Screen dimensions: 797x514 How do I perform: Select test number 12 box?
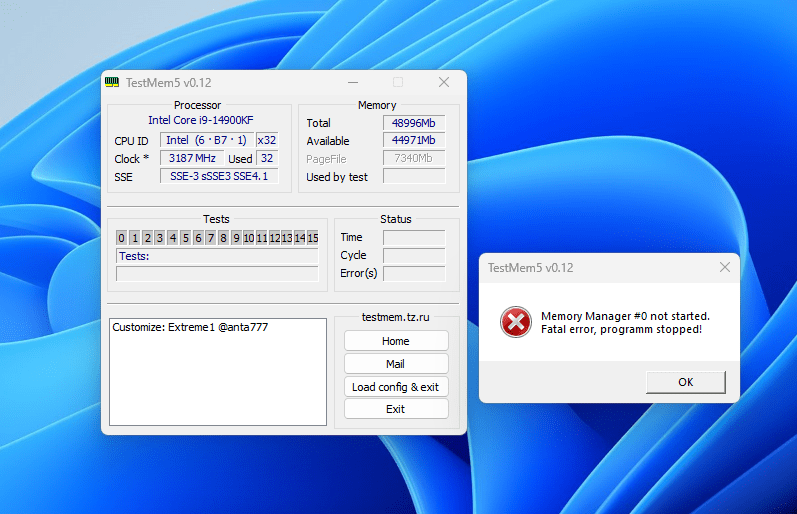274,237
